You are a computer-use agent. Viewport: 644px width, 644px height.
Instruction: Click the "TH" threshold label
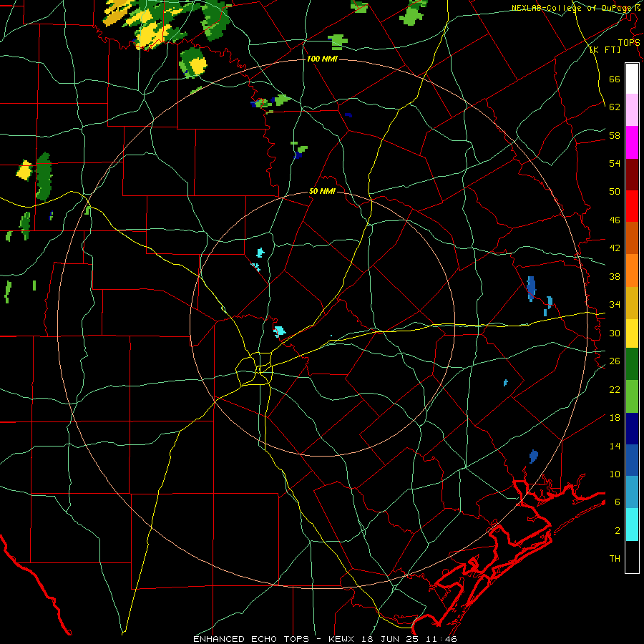[x=615, y=558]
